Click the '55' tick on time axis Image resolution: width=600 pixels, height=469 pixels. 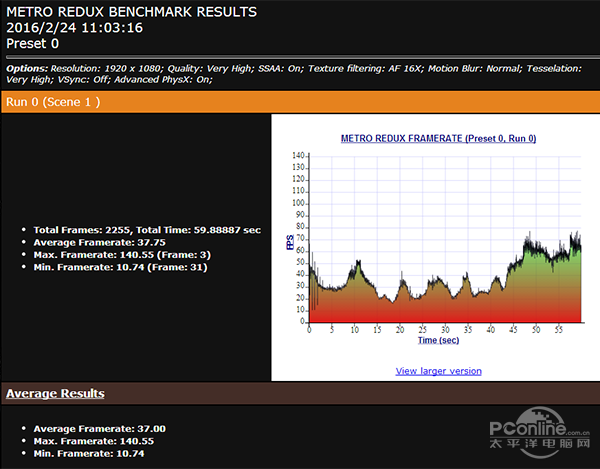pos(559,329)
